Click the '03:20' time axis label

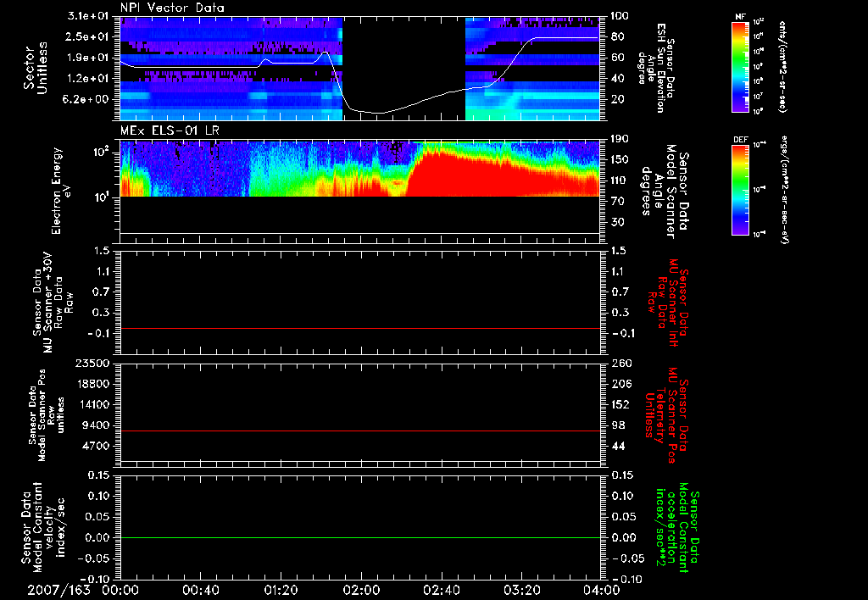[x=522, y=590]
